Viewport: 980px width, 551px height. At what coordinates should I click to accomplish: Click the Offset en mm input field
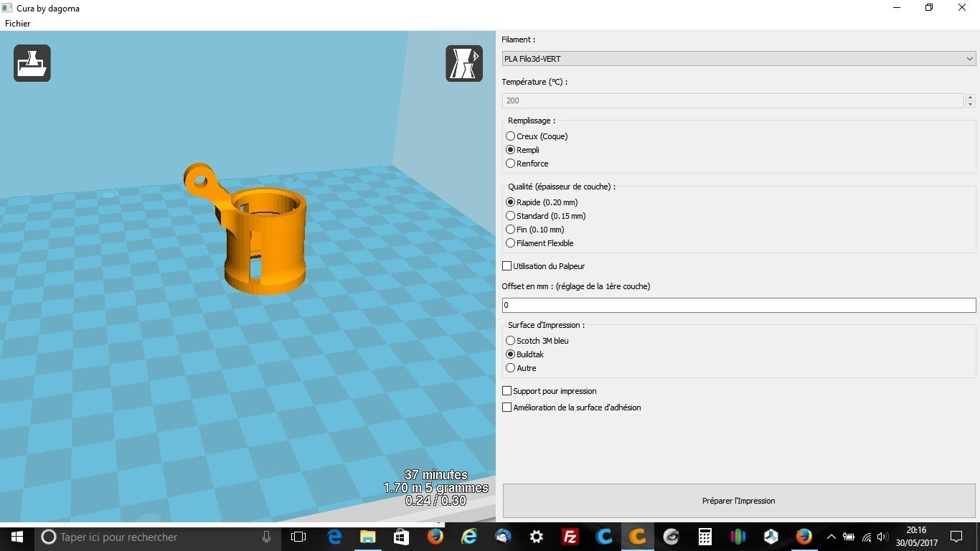(739, 305)
